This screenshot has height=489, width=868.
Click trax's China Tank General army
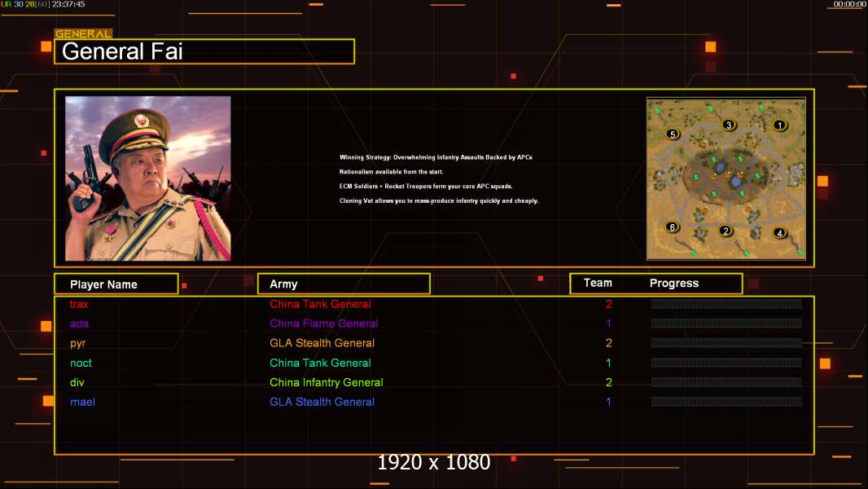pos(320,304)
